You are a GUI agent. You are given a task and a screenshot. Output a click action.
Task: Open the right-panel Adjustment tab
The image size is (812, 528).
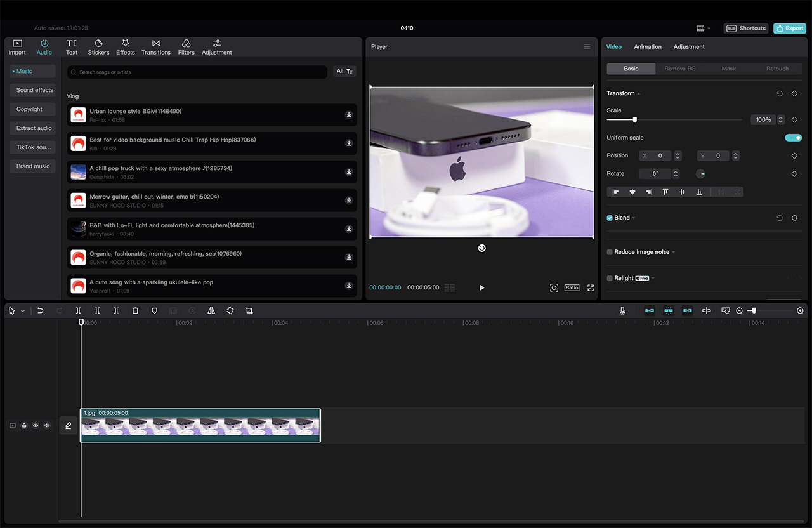[689, 47]
